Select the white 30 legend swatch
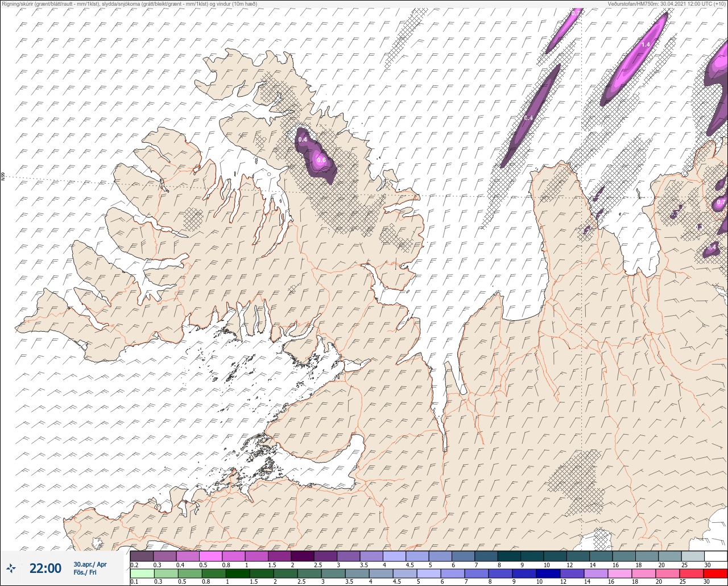728x586 pixels. coord(715,556)
